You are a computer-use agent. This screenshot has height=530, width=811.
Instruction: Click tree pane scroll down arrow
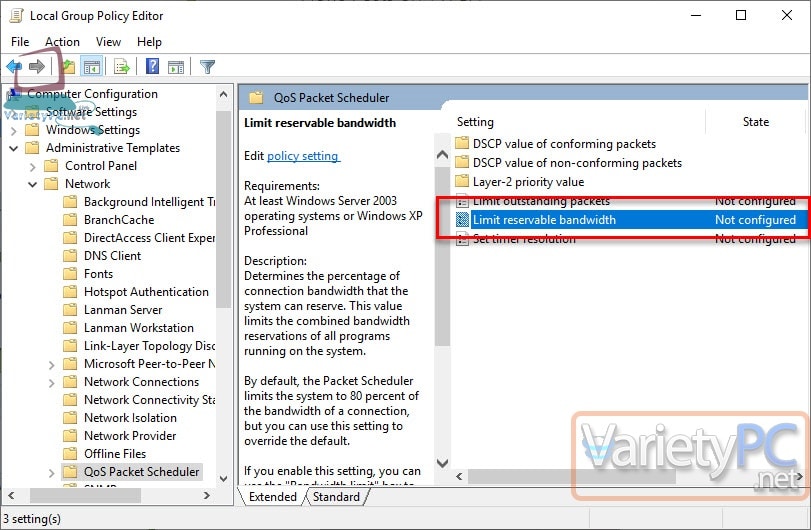click(x=223, y=479)
